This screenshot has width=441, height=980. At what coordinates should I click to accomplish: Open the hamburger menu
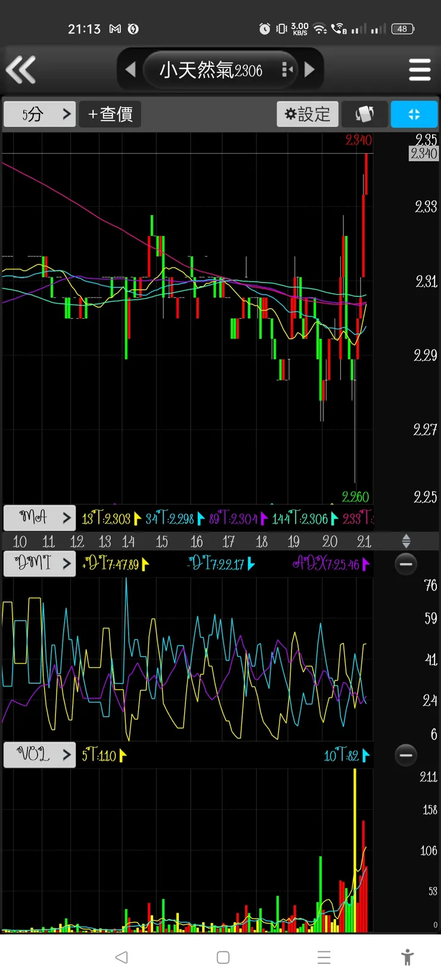tap(420, 70)
